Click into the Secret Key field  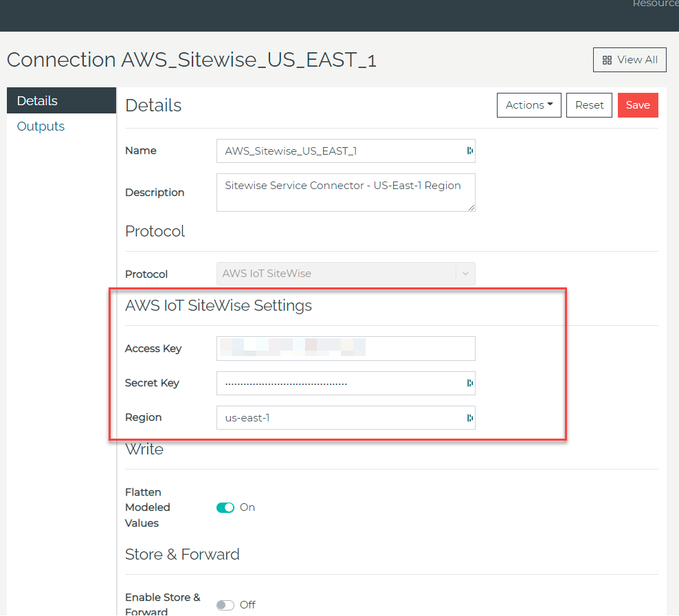(x=346, y=383)
